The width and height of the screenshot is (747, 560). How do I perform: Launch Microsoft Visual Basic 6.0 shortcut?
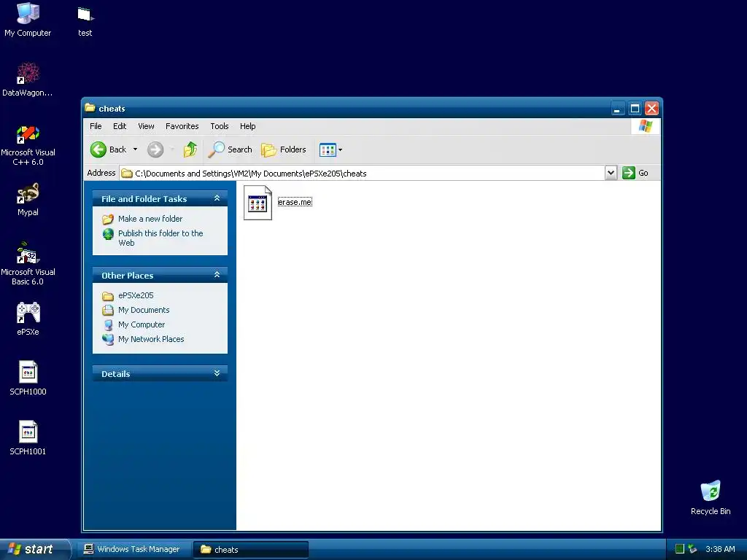pyautogui.click(x=28, y=264)
